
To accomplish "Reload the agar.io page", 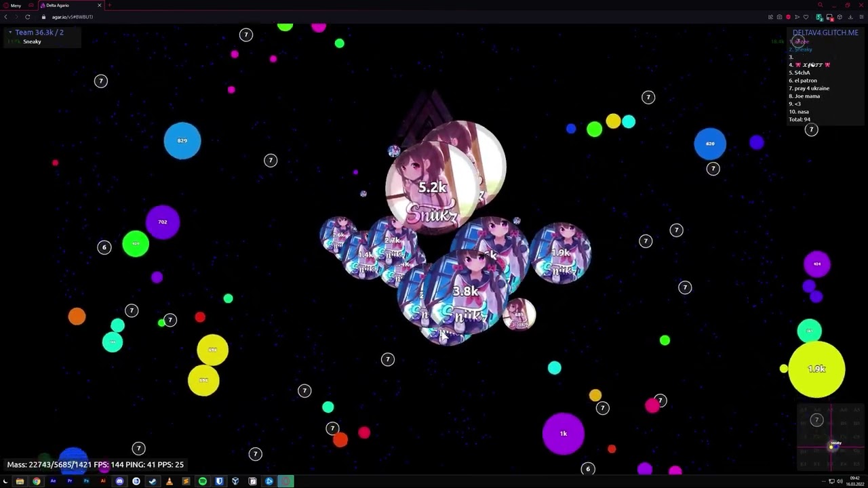I will click(x=27, y=17).
